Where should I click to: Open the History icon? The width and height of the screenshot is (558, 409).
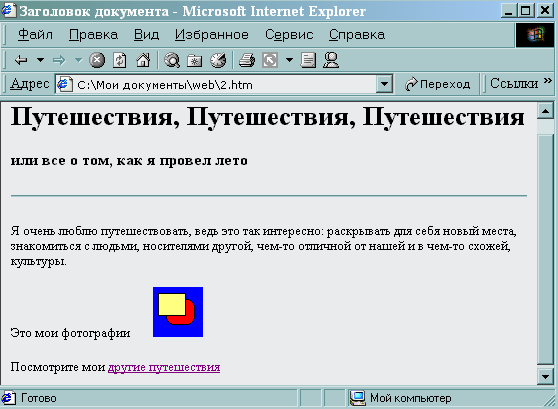[x=218, y=60]
